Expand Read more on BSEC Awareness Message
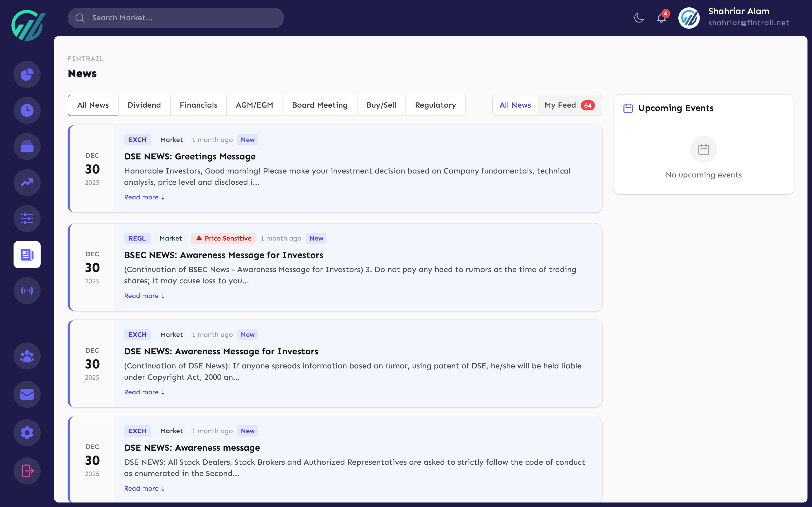This screenshot has height=507, width=812. (x=144, y=296)
